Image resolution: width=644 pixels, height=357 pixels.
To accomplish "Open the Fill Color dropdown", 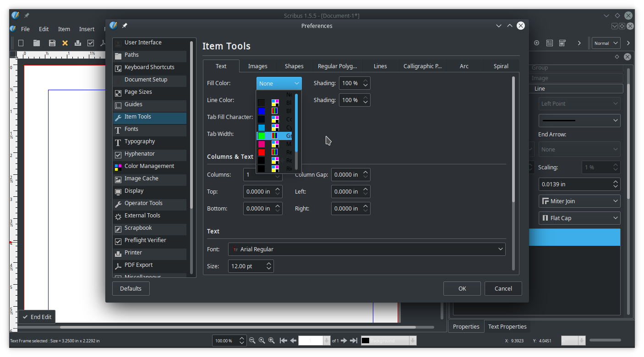I will click(x=279, y=83).
